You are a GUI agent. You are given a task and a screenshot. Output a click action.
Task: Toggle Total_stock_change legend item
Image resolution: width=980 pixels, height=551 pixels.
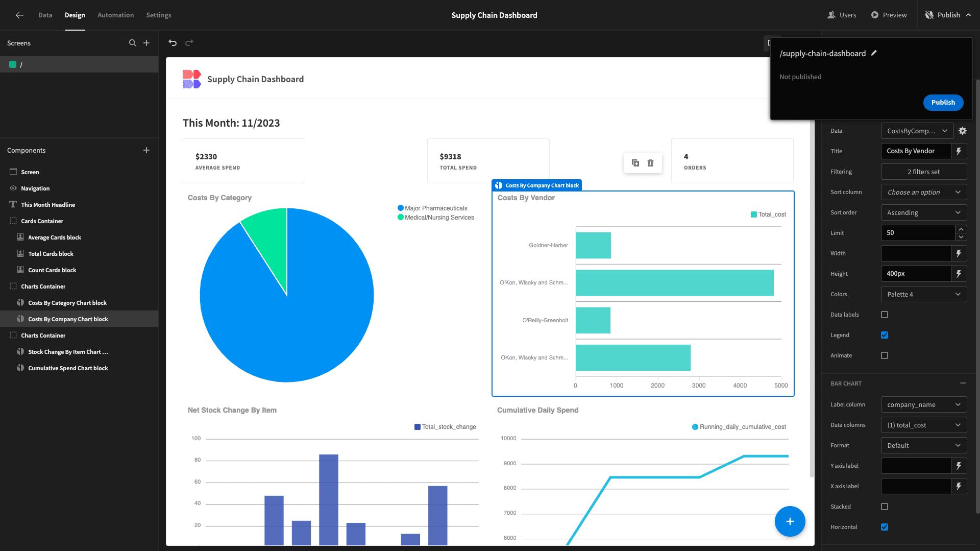pos(445,427)
